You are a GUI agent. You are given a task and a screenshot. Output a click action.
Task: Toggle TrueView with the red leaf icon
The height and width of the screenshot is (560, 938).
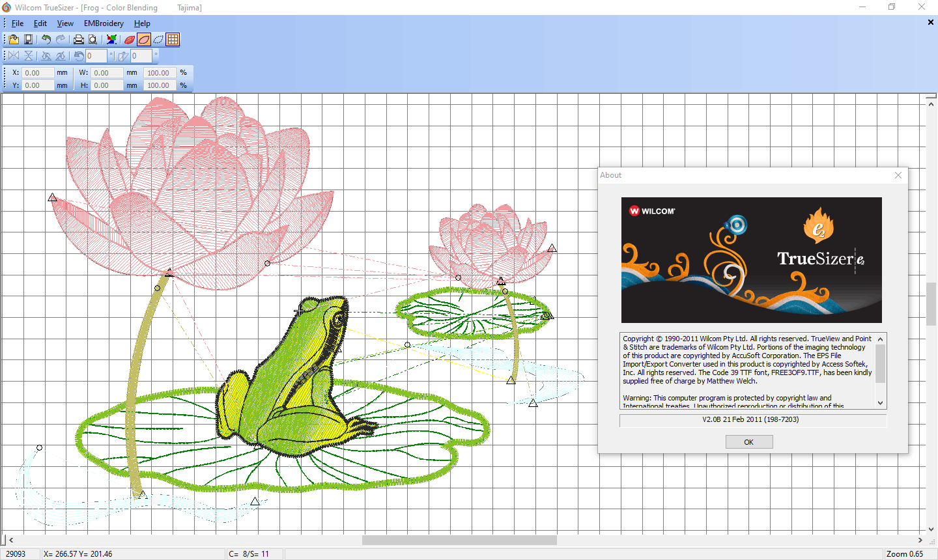(130, 40)
